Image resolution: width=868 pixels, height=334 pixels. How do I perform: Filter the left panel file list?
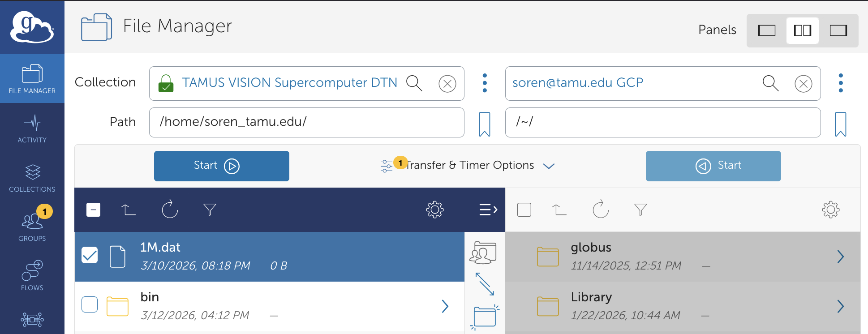[x=210, y=210]
